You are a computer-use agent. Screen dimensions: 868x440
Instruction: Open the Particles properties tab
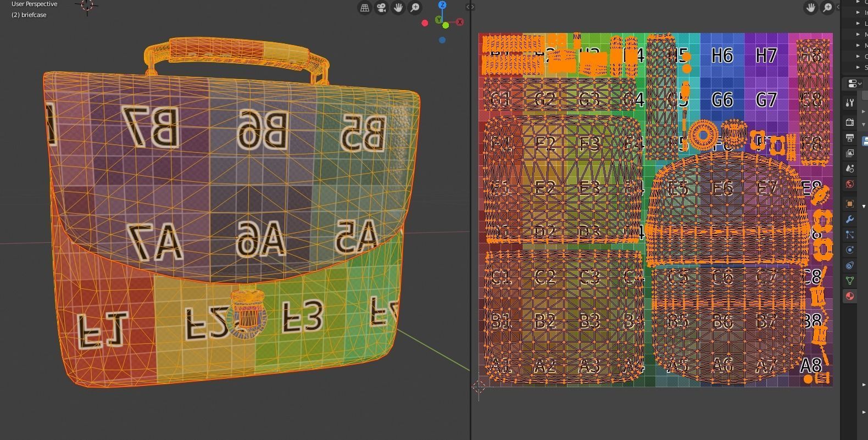pyautogui.click(x=850, y=235)
